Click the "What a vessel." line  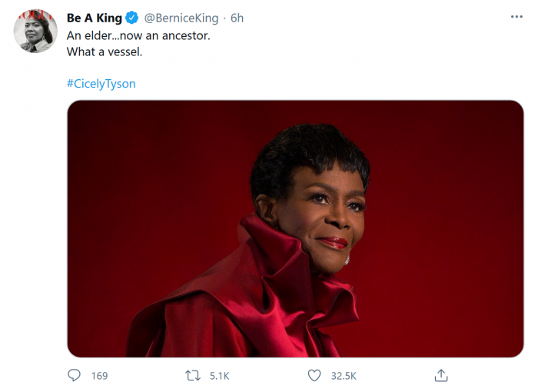click(x=105, y=52)
